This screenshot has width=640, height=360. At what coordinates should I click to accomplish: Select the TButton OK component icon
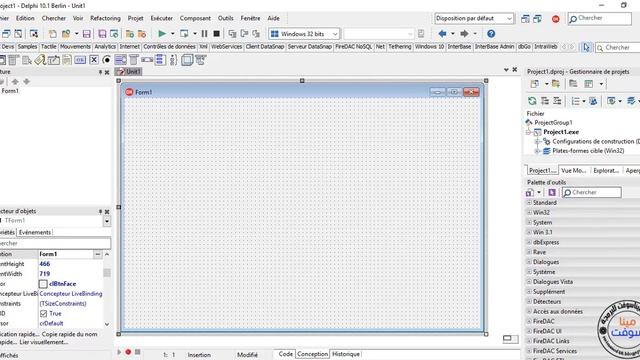(x=80, y=60)
